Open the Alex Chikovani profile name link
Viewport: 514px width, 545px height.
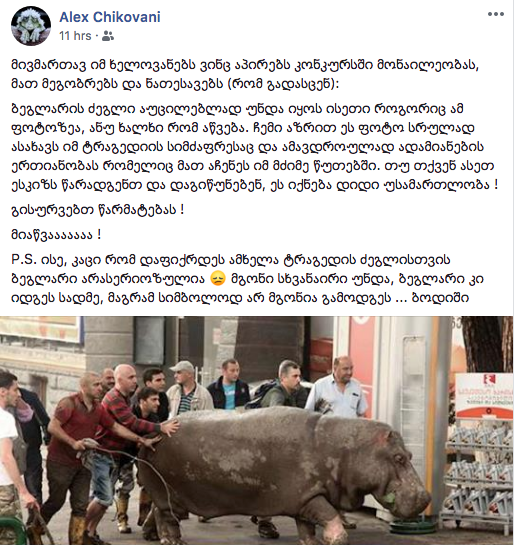point(110,17)
